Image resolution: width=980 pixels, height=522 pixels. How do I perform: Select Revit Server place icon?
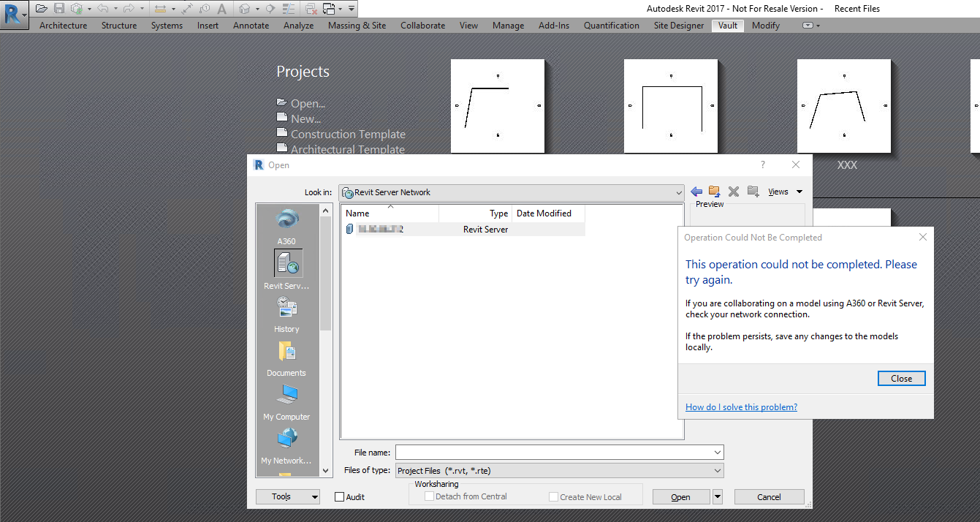[x=286, y=270]
